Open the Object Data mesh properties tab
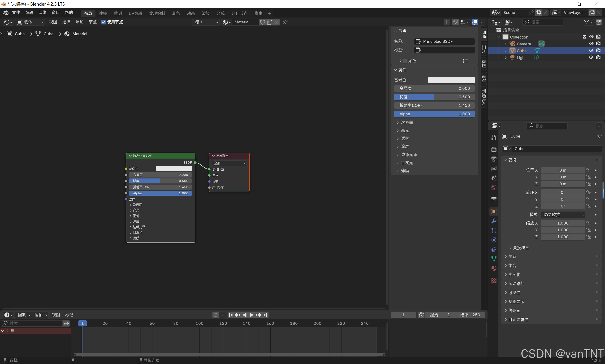Screen dimensions: 605x364 click(494, 259)
